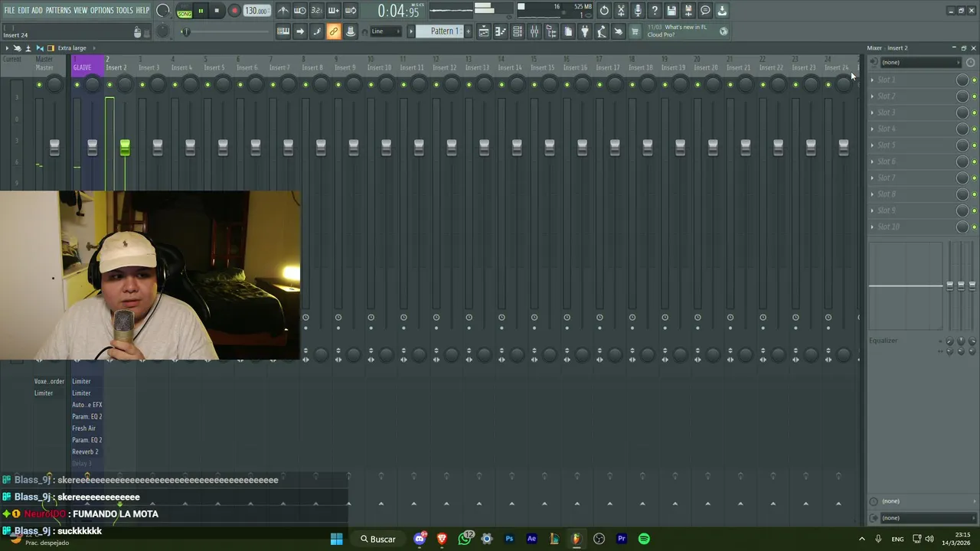Toggle Slot 5 effect enable light
The width and height of the screenshot is (980, 551).
point(974,145)
